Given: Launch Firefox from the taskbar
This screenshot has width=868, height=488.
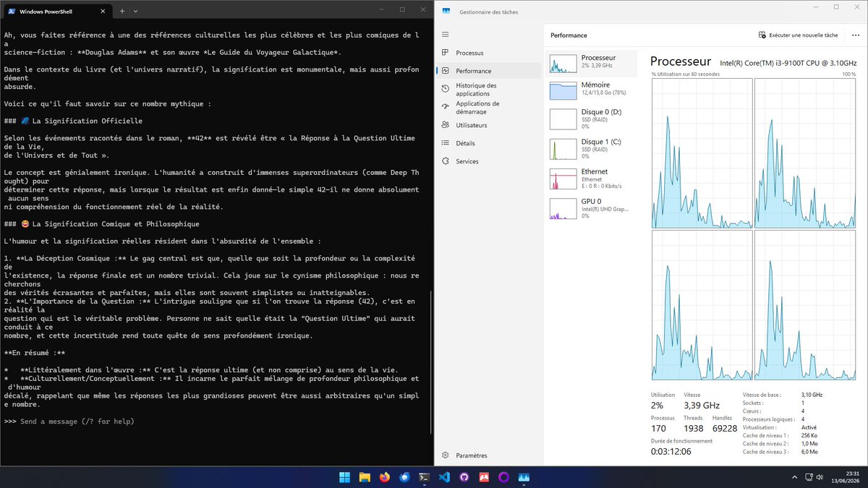Looking at the screenshot, I should [385, 477].
